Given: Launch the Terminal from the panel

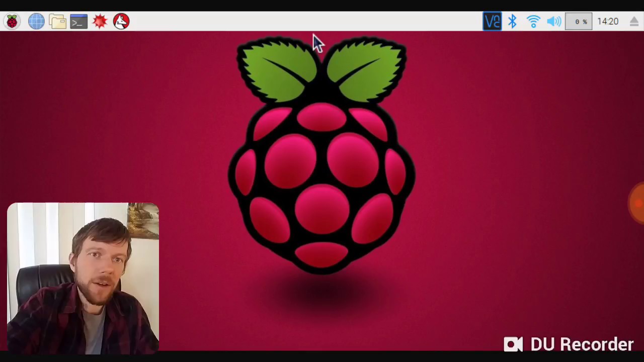Looking at the screenshot, I should [79, 21].
